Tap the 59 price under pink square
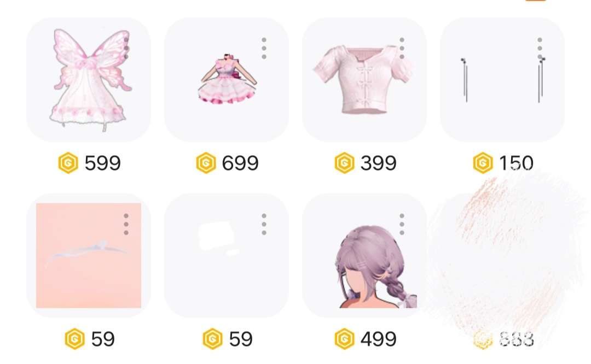591x364 pixels. click(x=102, y=339)
